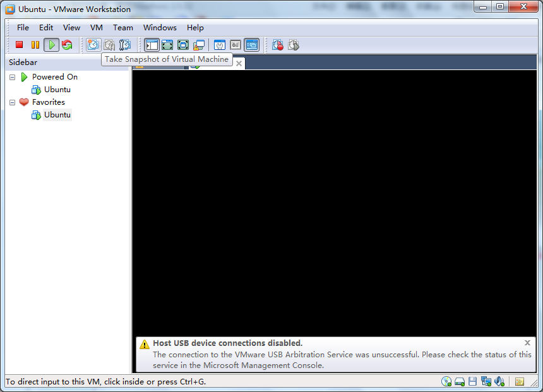Click the window resize grip corner

pos(534,383)
